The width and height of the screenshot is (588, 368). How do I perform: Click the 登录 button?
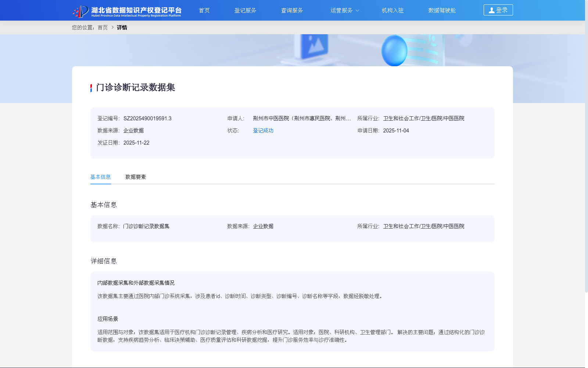point(498,10)
